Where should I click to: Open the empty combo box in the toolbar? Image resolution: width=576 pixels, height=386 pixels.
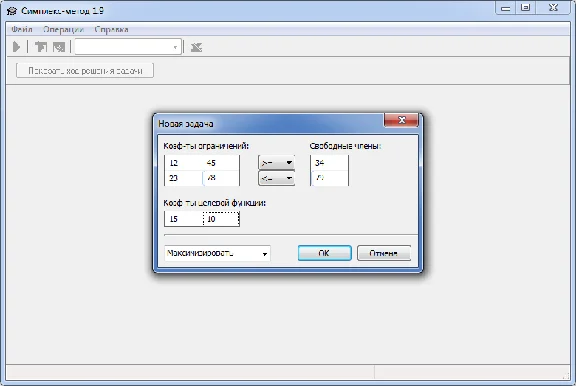[x=128, y=47]
